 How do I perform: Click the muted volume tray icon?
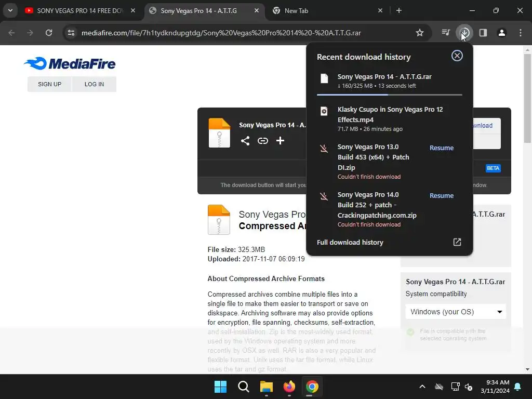coord(469,387)
